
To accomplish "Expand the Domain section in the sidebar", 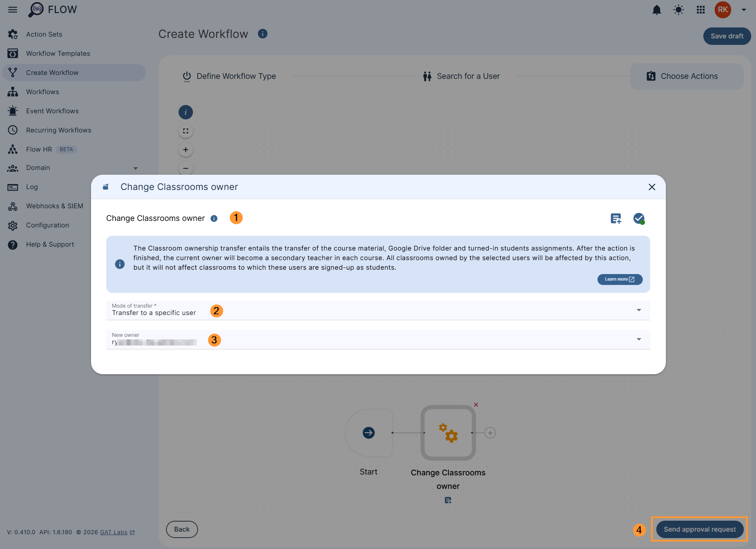I will coord(135,168).
